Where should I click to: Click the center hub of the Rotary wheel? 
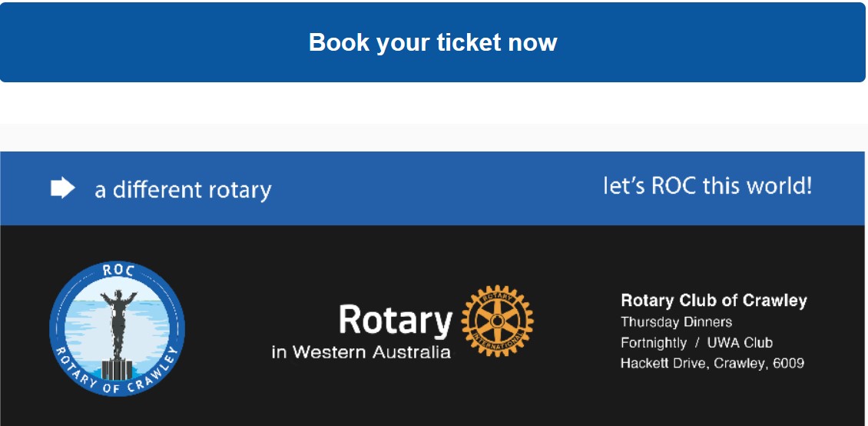point(497,321)
